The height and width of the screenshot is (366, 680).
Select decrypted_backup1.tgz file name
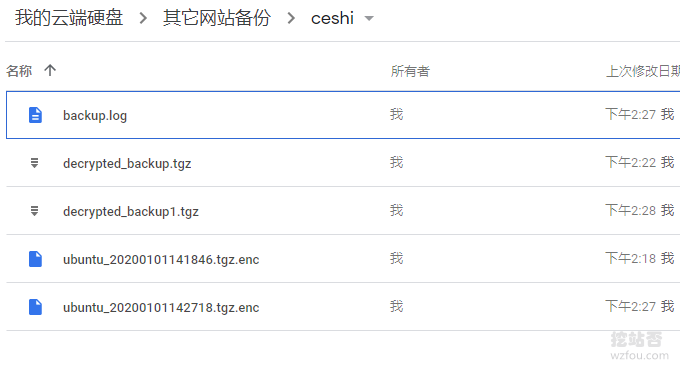point(131,212)
